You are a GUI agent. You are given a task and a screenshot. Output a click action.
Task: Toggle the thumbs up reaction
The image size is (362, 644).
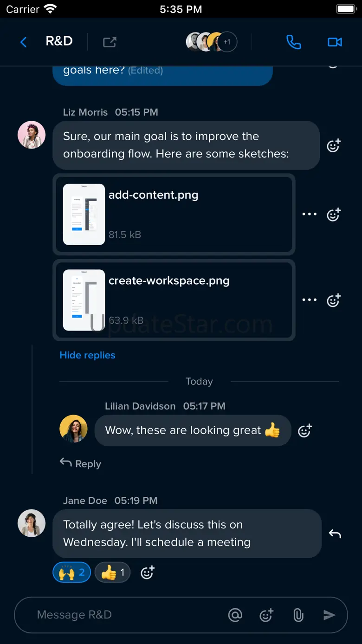click(112, 572)
